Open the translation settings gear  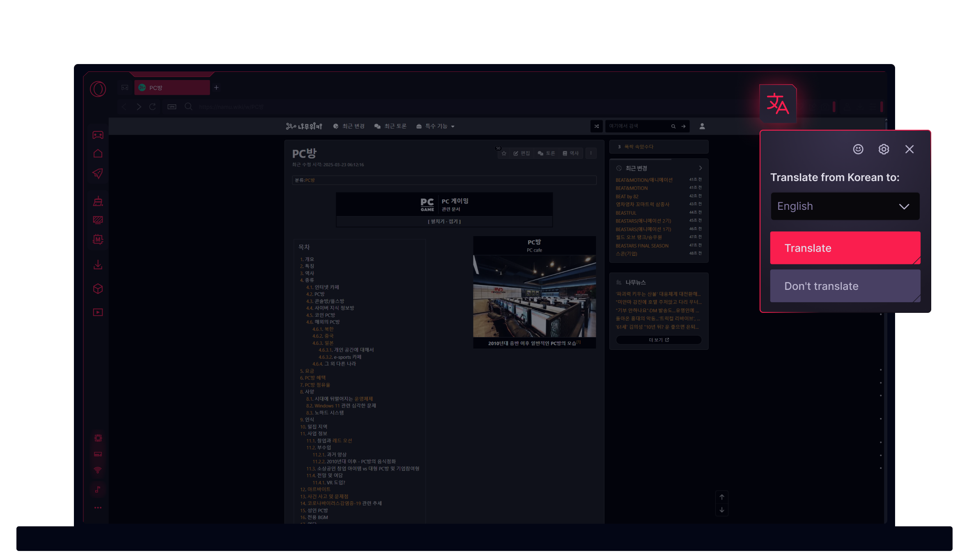pos(884,149)
